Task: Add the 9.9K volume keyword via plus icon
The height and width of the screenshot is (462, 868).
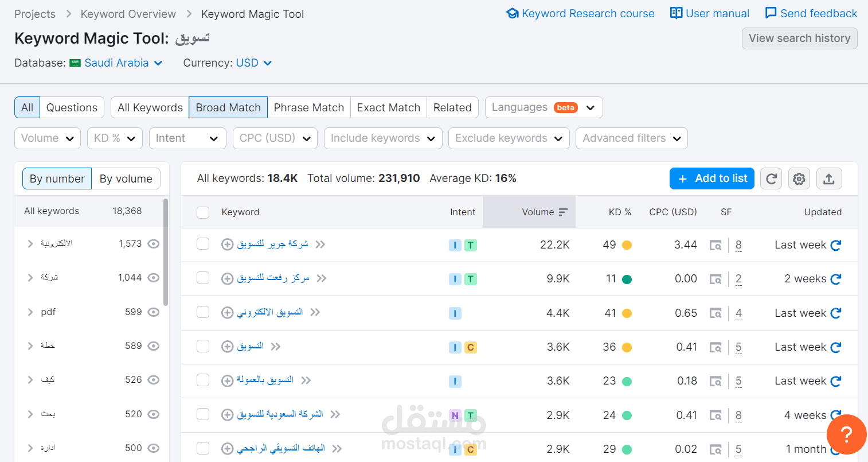Action: click(228, 279)
